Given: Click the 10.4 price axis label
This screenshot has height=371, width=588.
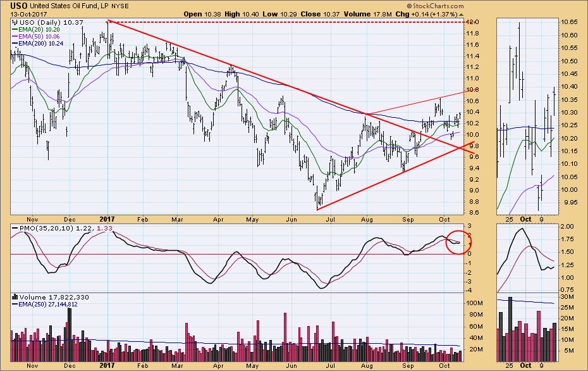Looking at the screenshot, I should coord(473,112).
